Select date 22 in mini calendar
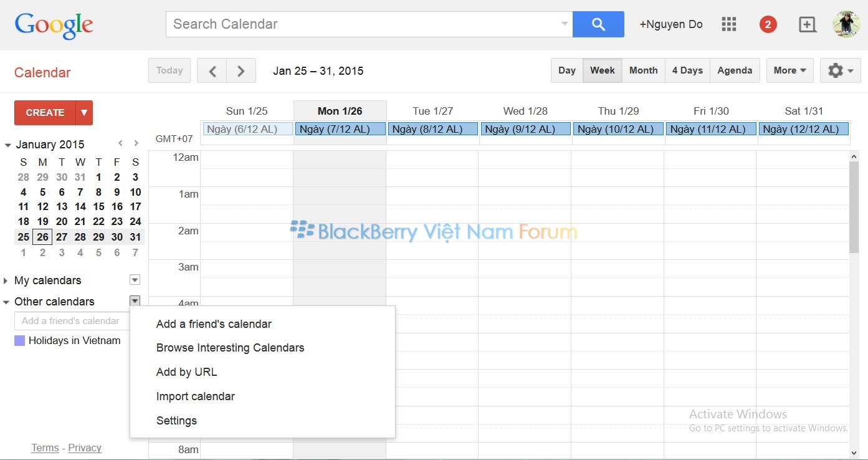Viewport: 868px width, 460px height. coord(98,222)
